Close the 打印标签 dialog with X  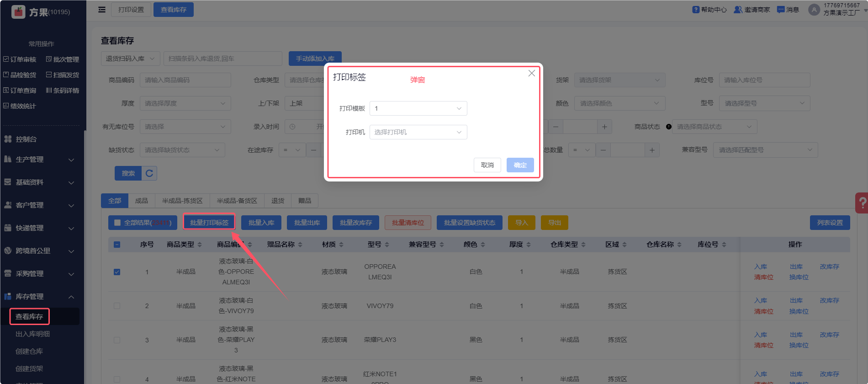coord(531,74)
